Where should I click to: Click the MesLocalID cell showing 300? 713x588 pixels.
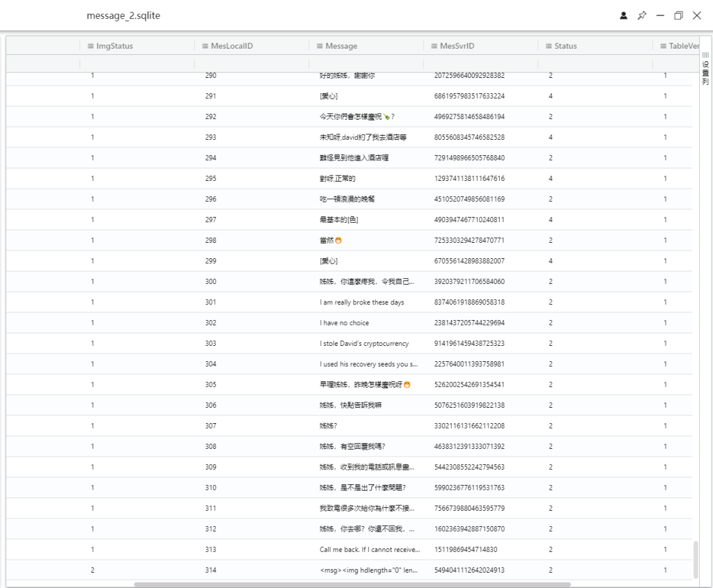(x=210, y=282)
